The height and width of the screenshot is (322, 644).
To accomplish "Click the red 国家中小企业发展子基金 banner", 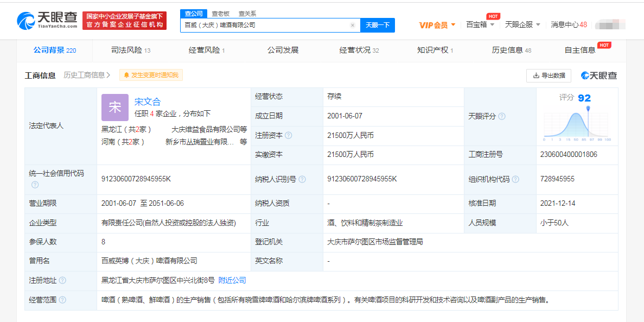I will pyautogui.click(x=124, y=21).
